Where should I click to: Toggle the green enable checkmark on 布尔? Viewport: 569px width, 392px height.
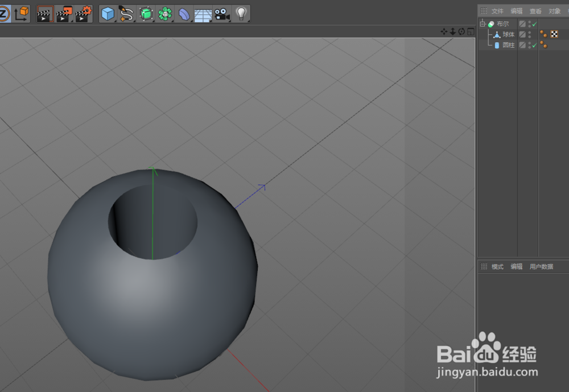click(x=534, y=24)
